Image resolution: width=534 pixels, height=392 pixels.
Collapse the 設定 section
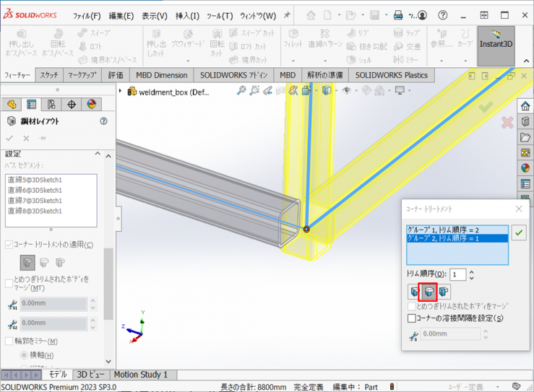[98, 154]
